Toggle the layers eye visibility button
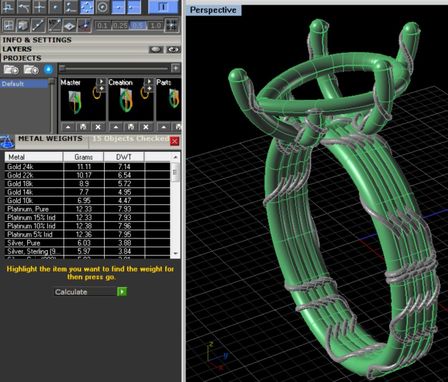This screenshot has width=448, height=382. pyautogui.click(x=173, y=50)
